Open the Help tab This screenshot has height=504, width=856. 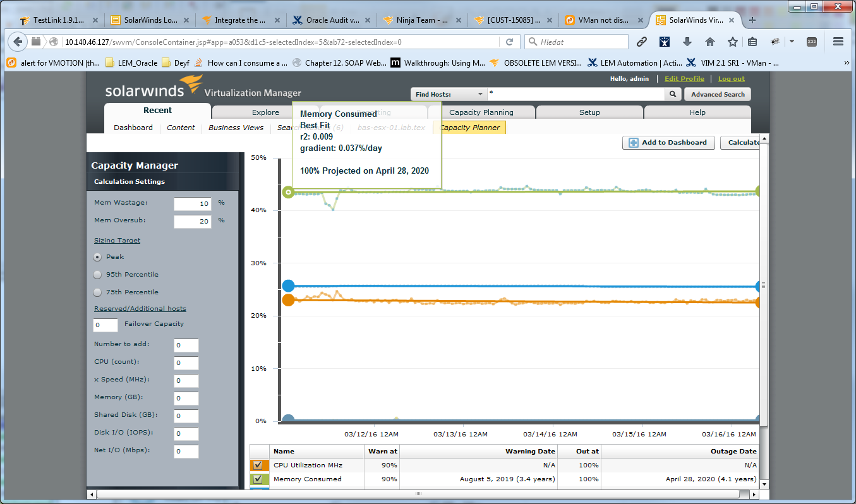pos(697,112)
